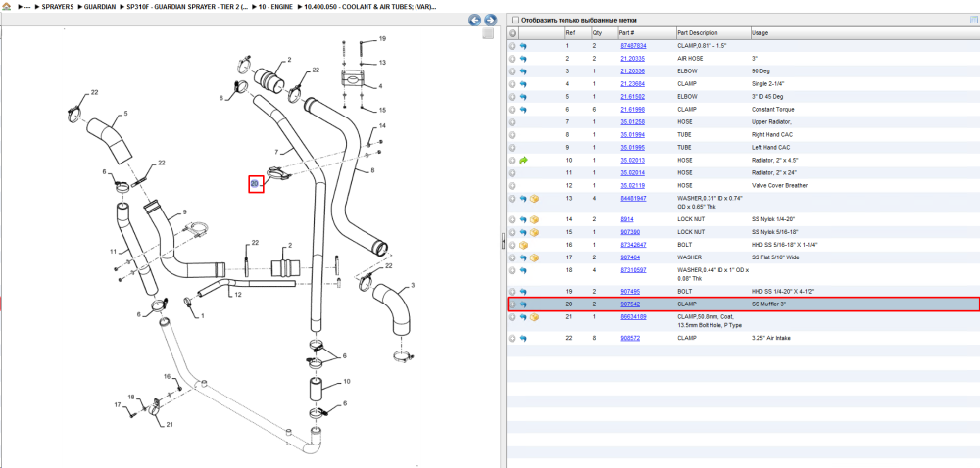Go to previous diagram with left arrow
The height and width of the screenshot is (468, 980).
tap(475, 21)
